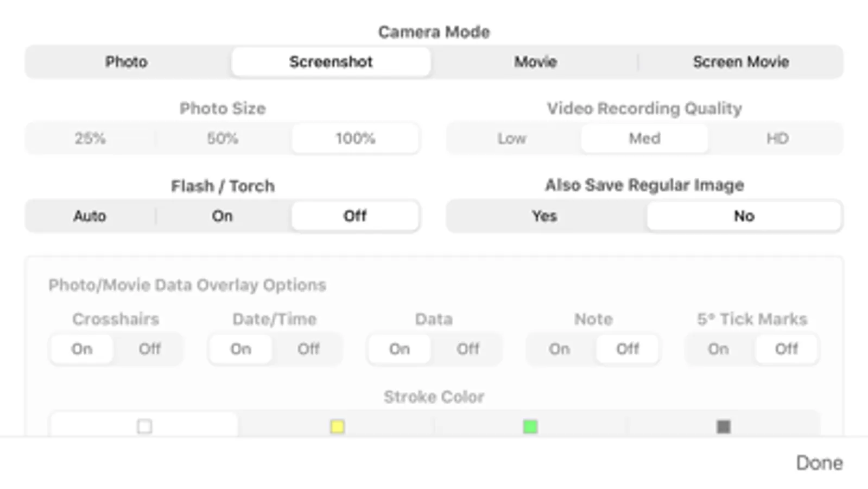868x489 pixels.
Task: Choose Screen Movie camera mode
Action: click(740, 62)
